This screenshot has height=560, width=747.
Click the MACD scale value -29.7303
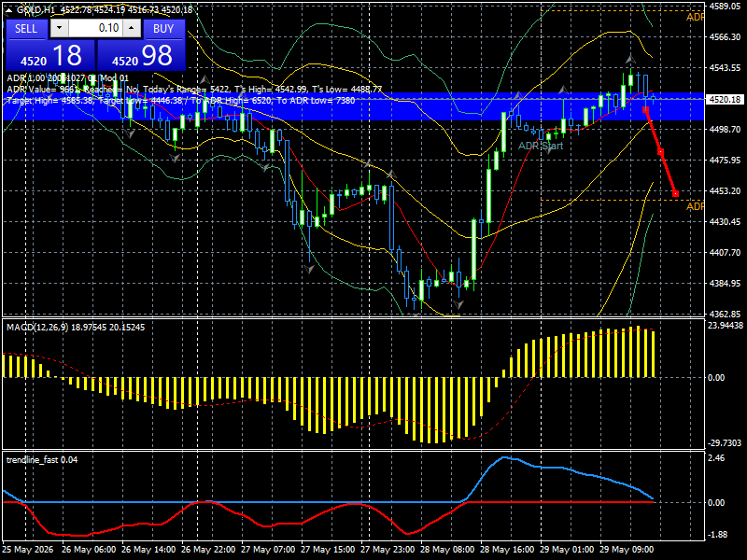(x=726, y=442)
